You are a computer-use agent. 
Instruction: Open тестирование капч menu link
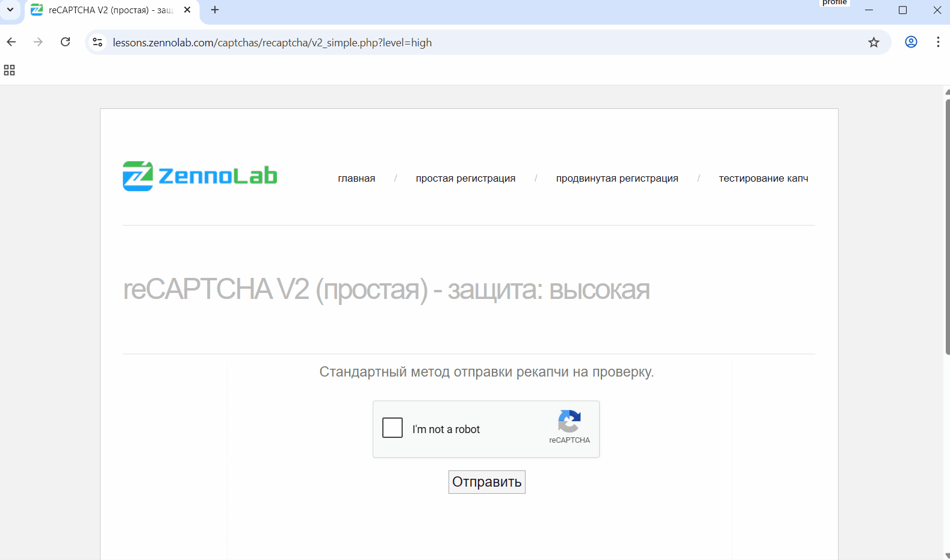(763, 178)
